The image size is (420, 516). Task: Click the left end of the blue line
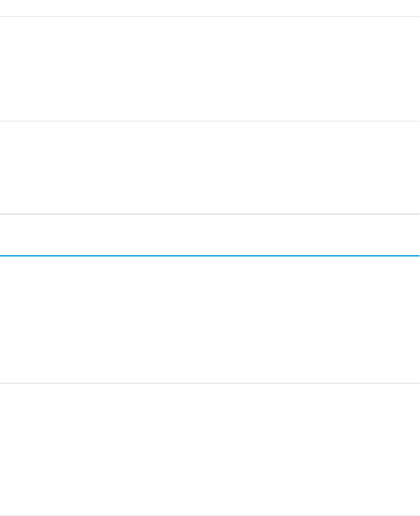coord(2,256)
